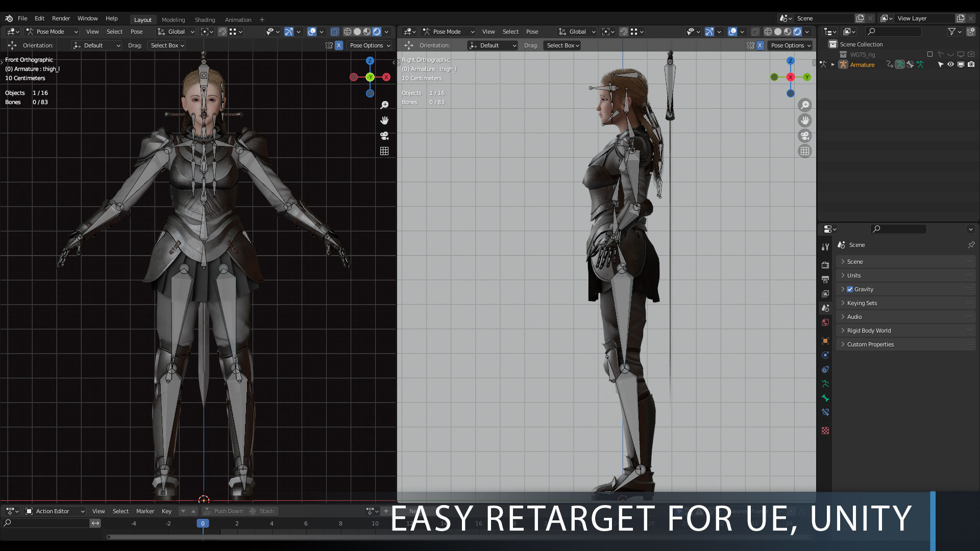Toggle the Gravity checkbox

(x=850, y=289)
